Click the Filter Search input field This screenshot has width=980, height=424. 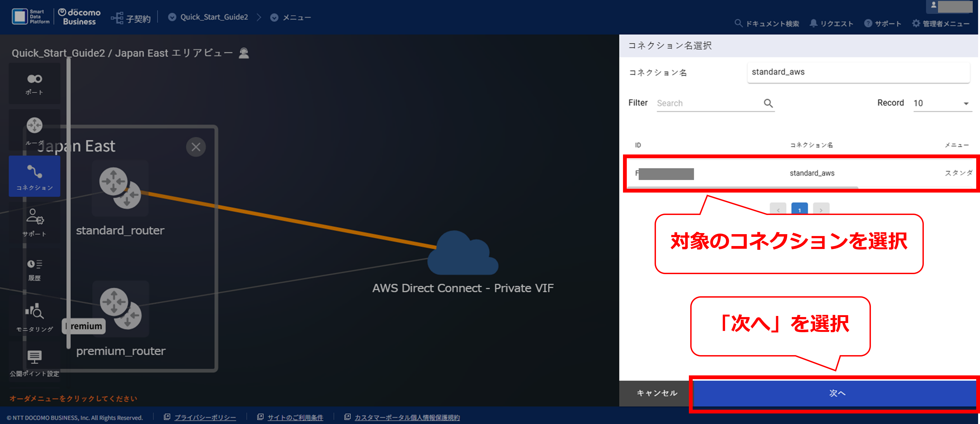709,103
